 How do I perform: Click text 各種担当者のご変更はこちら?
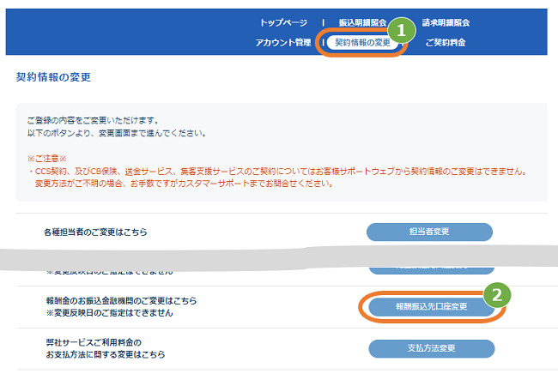pyautogui.click(x=95, y=232)
